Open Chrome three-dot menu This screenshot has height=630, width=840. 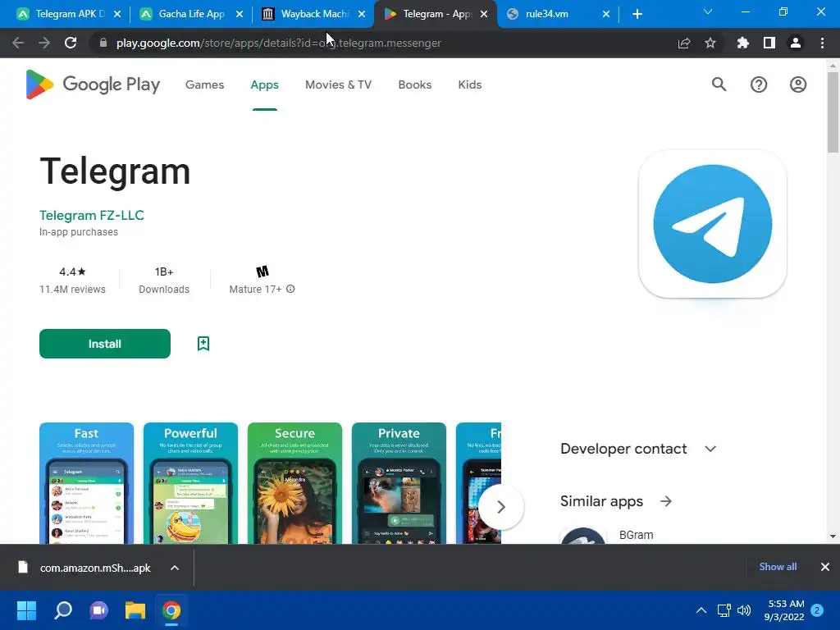point(822,43)
